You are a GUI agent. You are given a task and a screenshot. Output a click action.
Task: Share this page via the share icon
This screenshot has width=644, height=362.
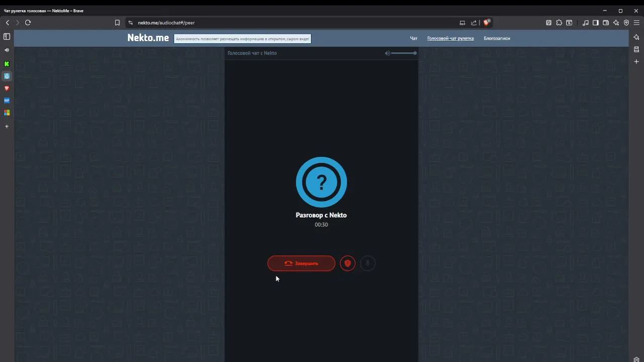click(474, 23)
